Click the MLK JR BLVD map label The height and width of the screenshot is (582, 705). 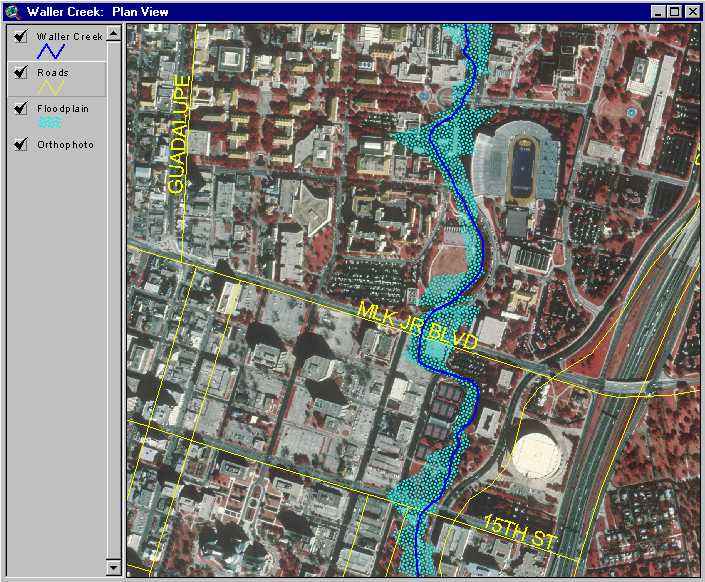418,325
